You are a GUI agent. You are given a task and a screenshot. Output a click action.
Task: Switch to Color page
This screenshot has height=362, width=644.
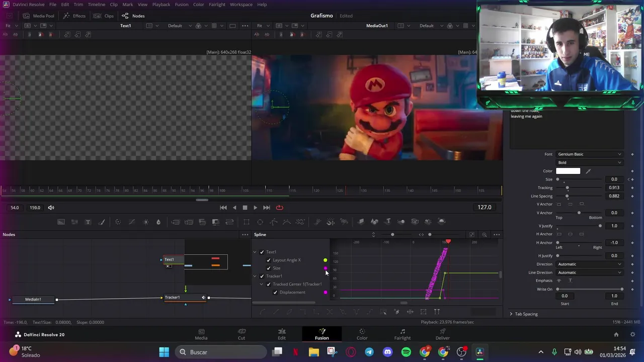(362, 334)
